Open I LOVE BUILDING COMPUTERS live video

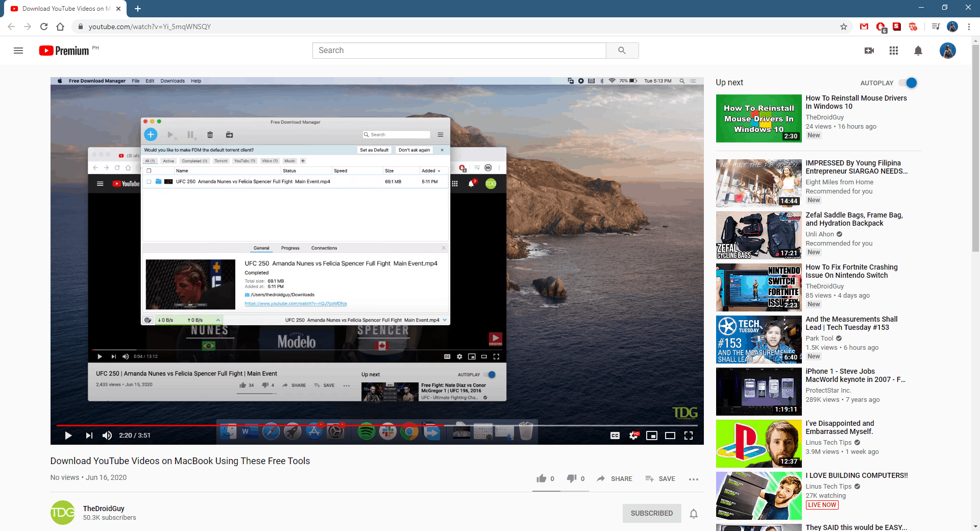click(x=856, y=475)
